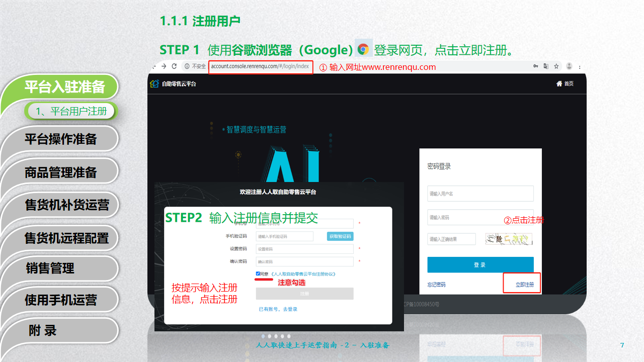This screenshot has width=644, height=362.
Task: Click the 自助零售云平台 header title text
Action: [179, 84]
